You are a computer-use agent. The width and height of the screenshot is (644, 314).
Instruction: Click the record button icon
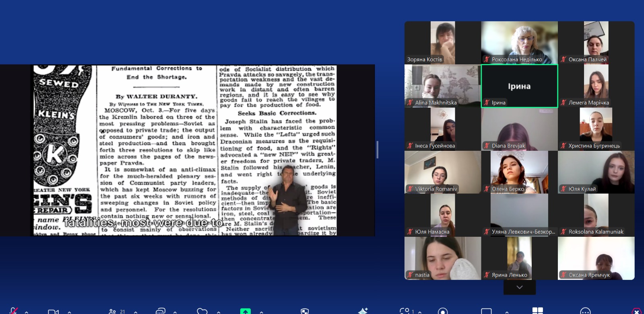coord(443,312)
